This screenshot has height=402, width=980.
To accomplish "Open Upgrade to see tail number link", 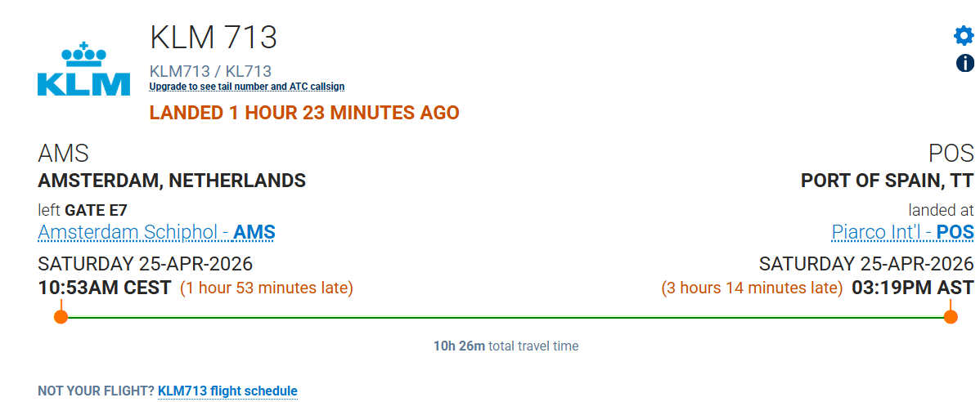I will pyautogui.click(x=247, y=87).
